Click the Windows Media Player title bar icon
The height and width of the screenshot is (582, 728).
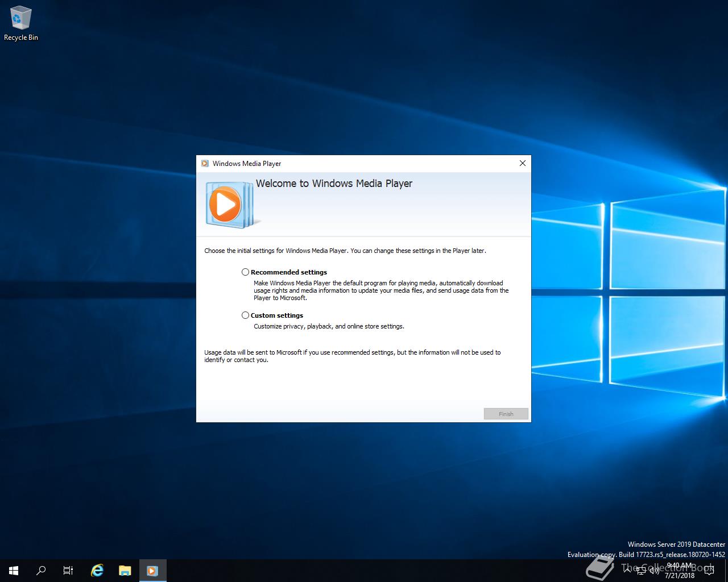205,164
